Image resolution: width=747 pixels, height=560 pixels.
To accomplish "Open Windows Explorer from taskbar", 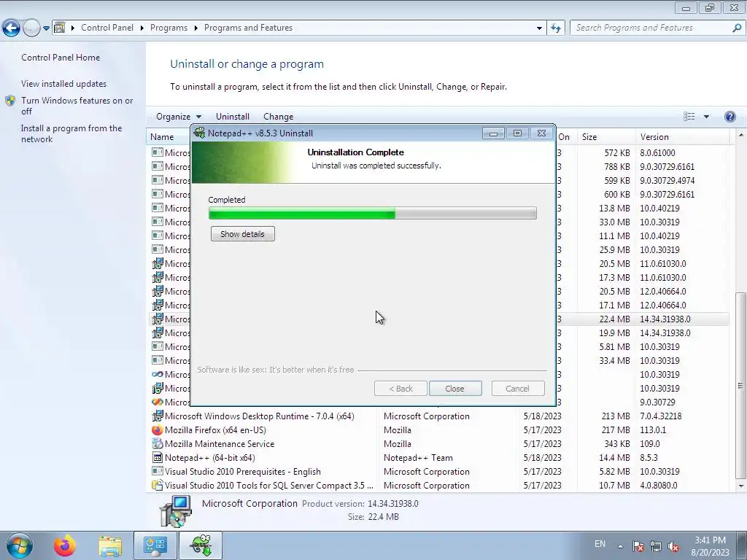I will pos(110,545).
